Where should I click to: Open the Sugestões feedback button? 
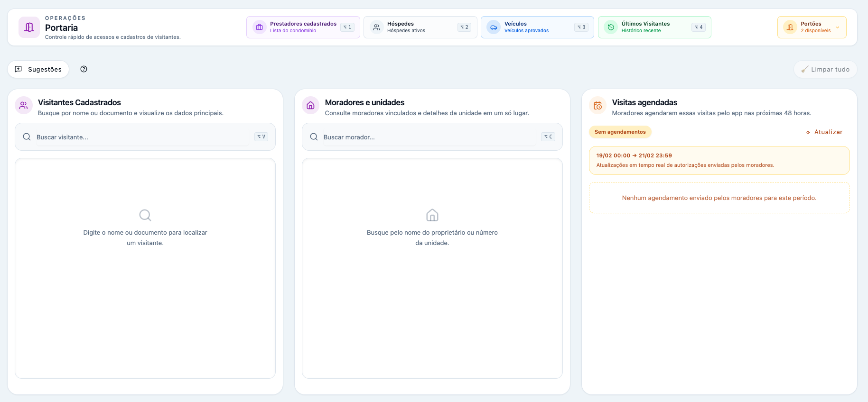pos(38,69)
